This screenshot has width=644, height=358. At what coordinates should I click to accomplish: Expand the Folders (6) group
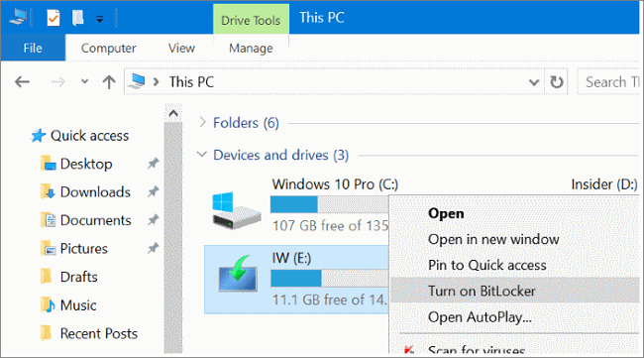pyautogui.click(x=202, y=122)
